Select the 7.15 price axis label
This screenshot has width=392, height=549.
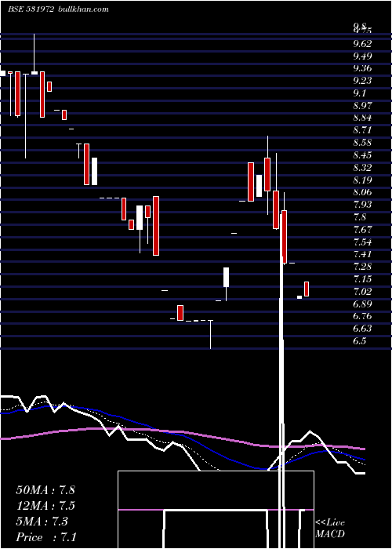(362, 279)
